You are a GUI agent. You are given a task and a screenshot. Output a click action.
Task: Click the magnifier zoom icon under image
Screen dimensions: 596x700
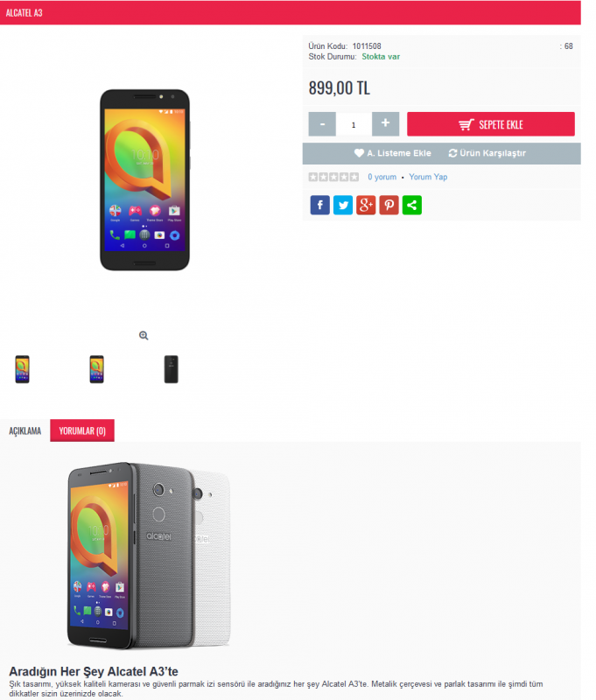(x=144, y=335)
